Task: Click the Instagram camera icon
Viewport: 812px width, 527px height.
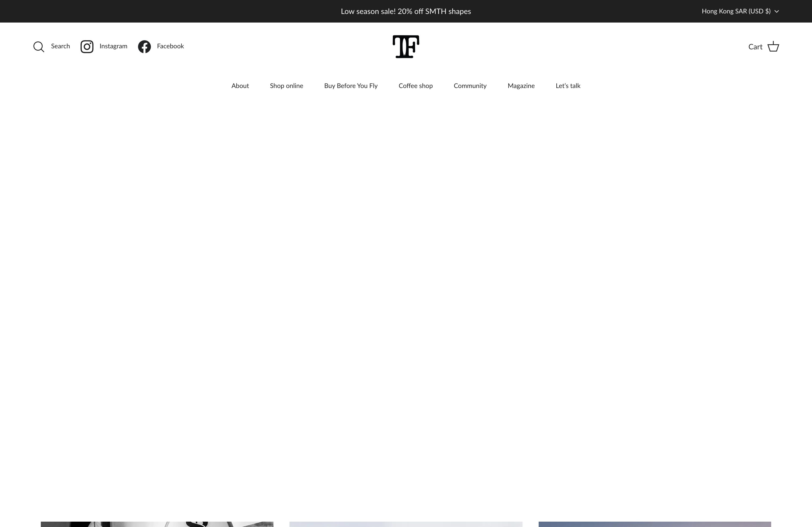Action: pos(87,46)
